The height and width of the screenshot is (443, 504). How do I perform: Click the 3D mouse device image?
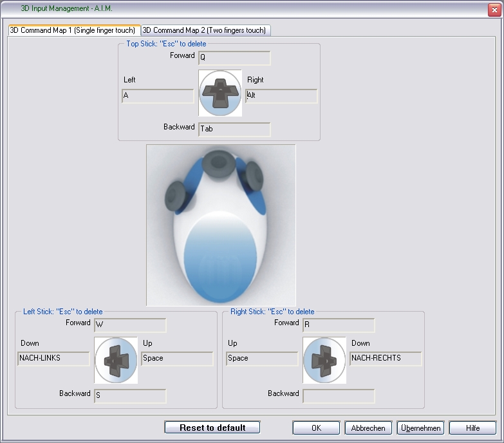pyautogui.click(x=221, y=225)
